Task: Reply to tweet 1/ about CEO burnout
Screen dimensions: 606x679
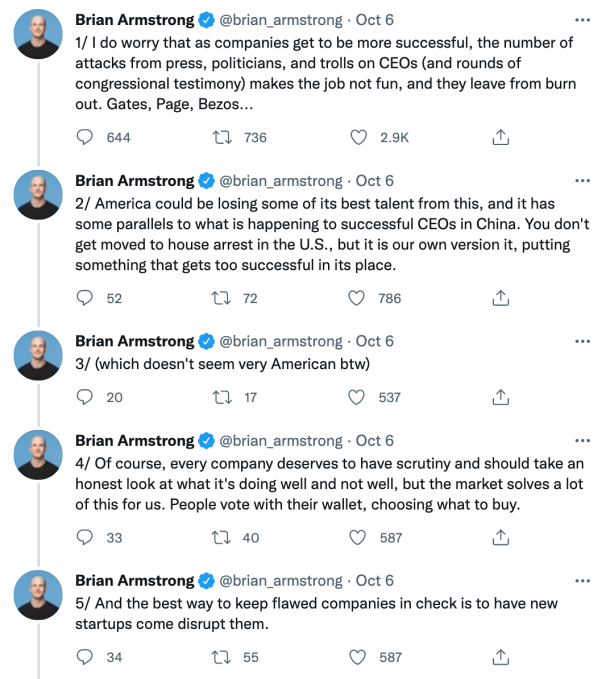Action: point(86,137)
